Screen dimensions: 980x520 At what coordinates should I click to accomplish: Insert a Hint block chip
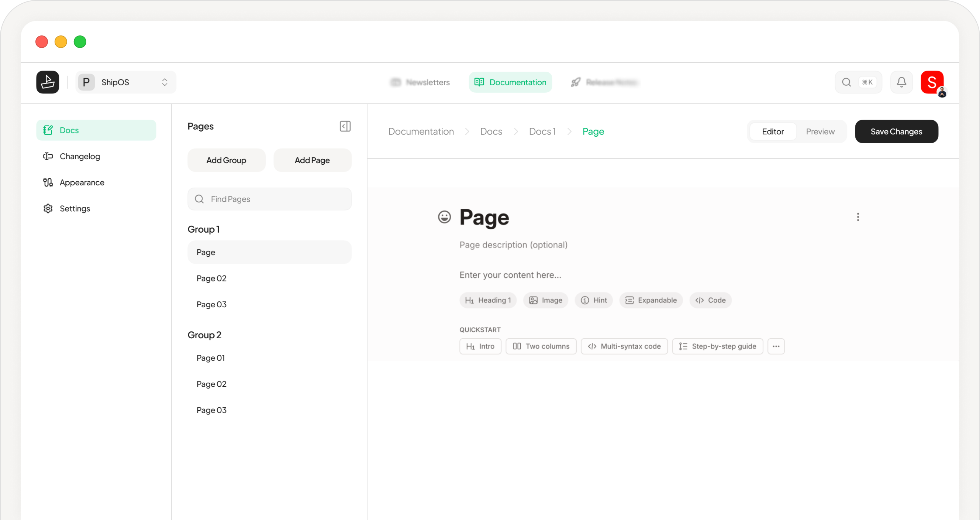pos(593,300)
